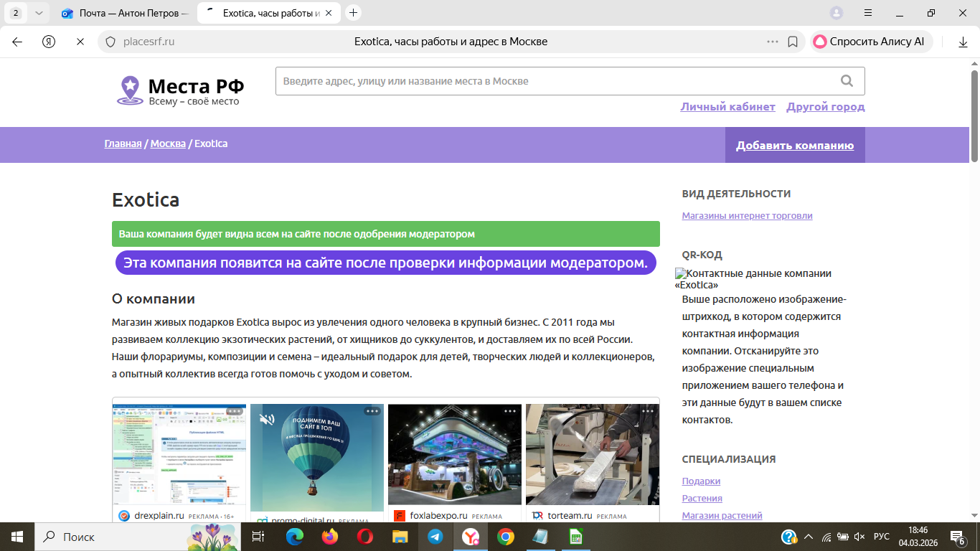Bookmark this page with the bookmark icon

pyautogui.click(x=793, y=42)
